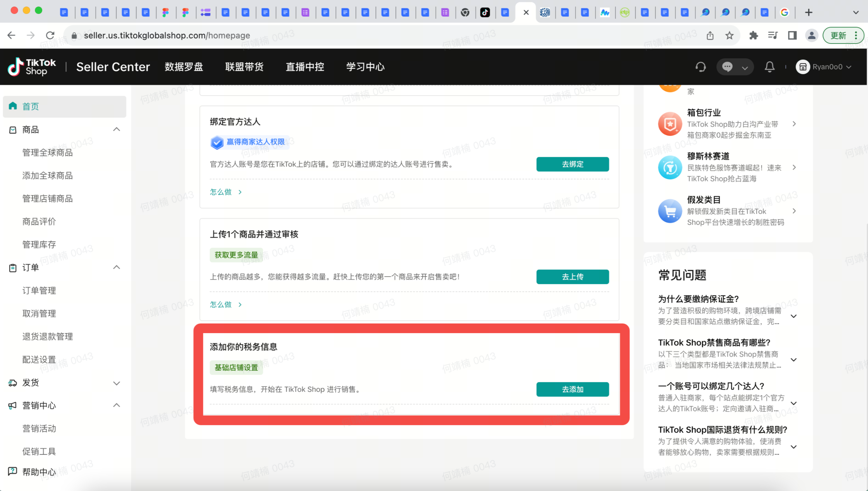Screen dimensions: 868x491
Task: Open 退货退款管理 in the sidebar
Action: pos(48,337)
